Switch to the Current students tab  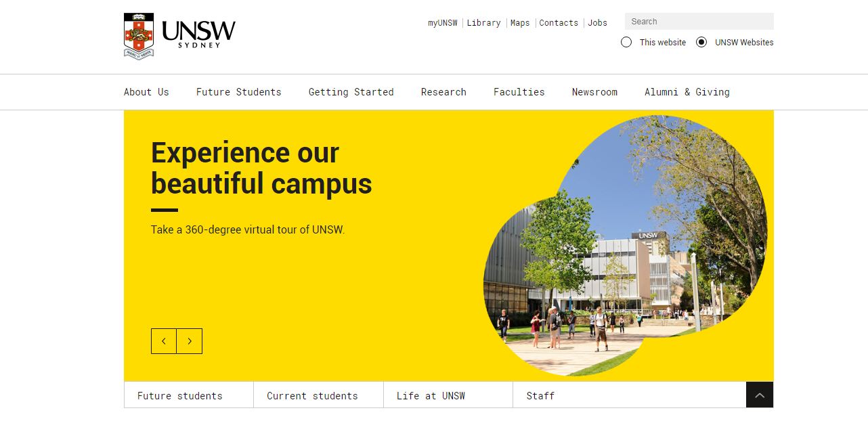319,395
